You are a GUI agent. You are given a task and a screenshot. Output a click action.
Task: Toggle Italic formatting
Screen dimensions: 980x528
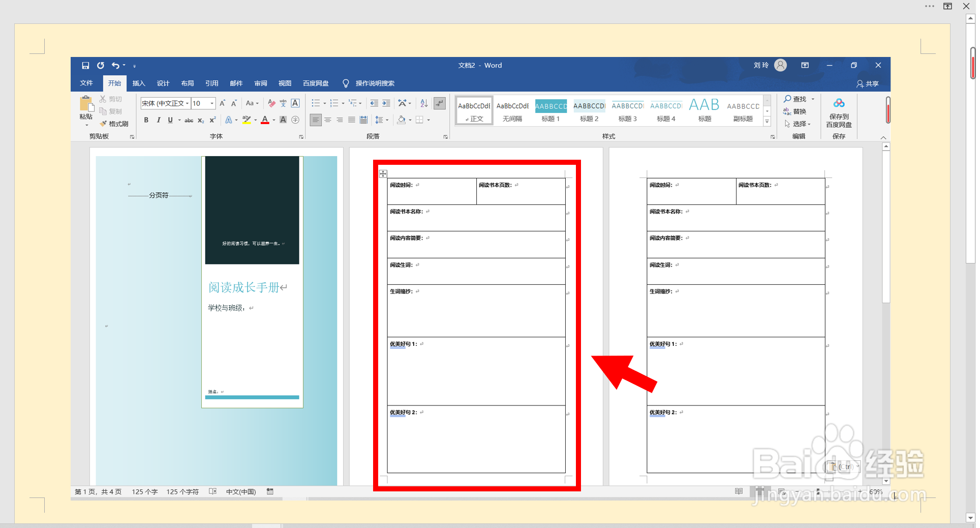tap(159, 120)
